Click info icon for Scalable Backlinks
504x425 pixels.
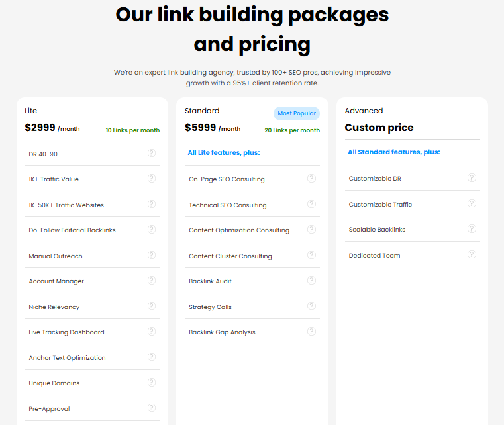pyautogui.click(x=472, y=228)
